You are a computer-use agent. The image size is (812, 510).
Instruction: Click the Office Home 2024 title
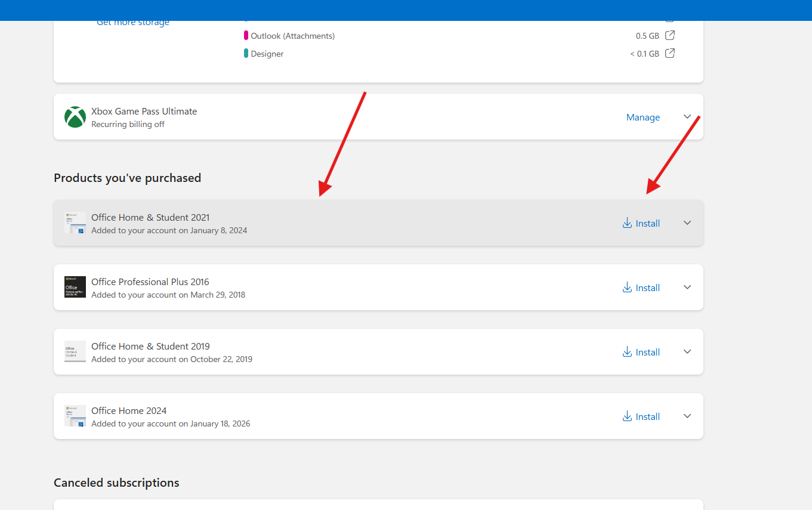tap(129, 411)
